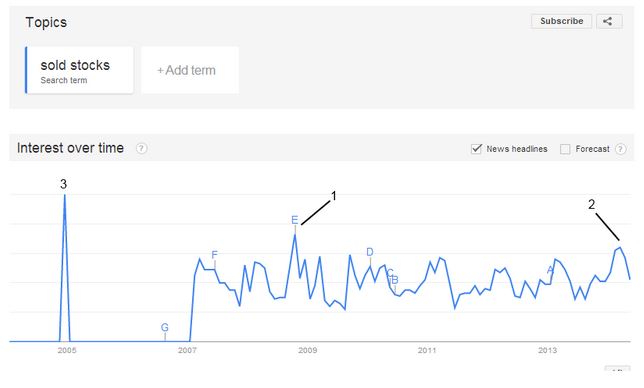Click the +Add term box
Screen dimensions: 644x388
click(x=190, y=70)
